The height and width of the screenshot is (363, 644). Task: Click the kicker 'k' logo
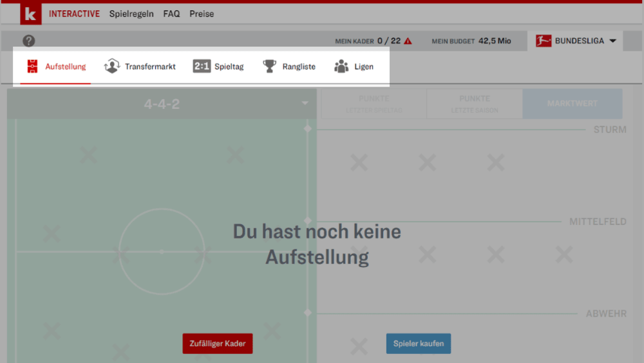31,14
